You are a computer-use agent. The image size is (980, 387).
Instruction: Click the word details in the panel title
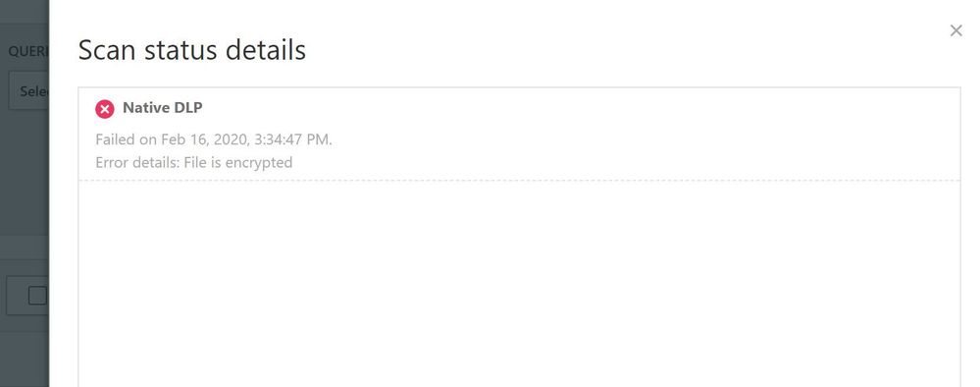tap(265, 50)
